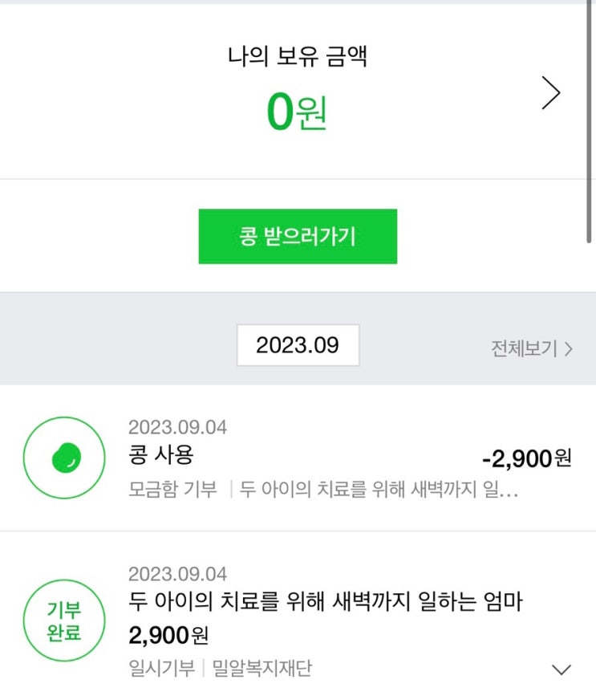Image resolution: width=596 pixels, height=700 pixels.
Task: Click the 모금함 기부 label
Action: point(172,490)
